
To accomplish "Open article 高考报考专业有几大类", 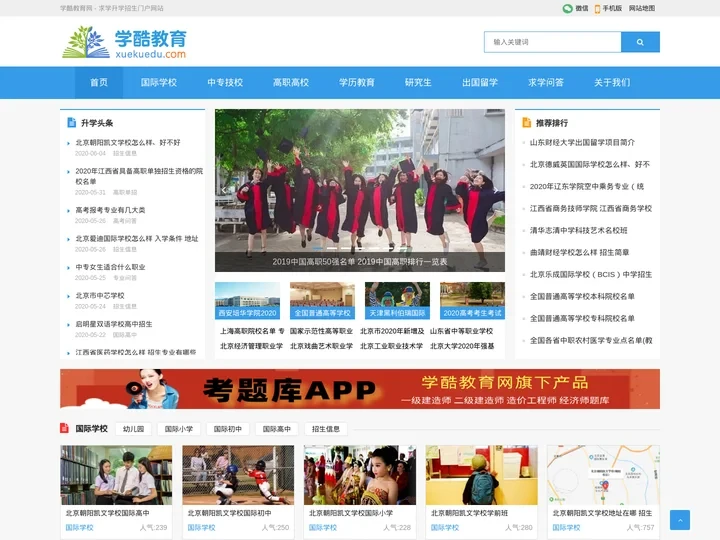I will click(x=110, y=210).
